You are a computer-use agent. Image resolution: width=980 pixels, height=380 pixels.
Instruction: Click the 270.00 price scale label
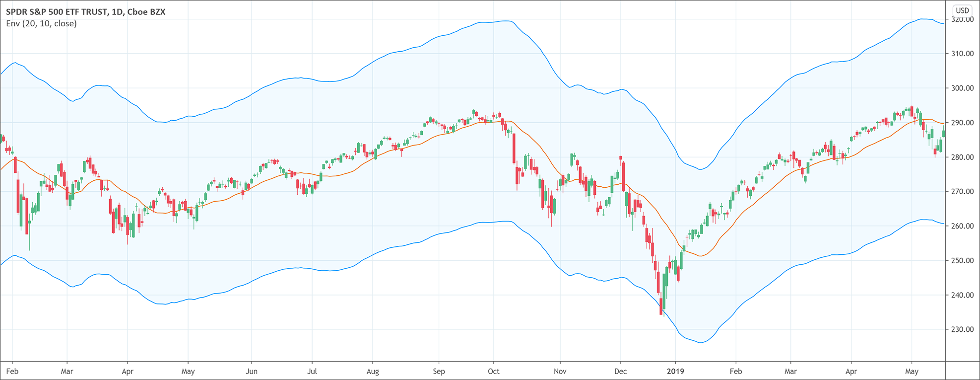[963, 191]
